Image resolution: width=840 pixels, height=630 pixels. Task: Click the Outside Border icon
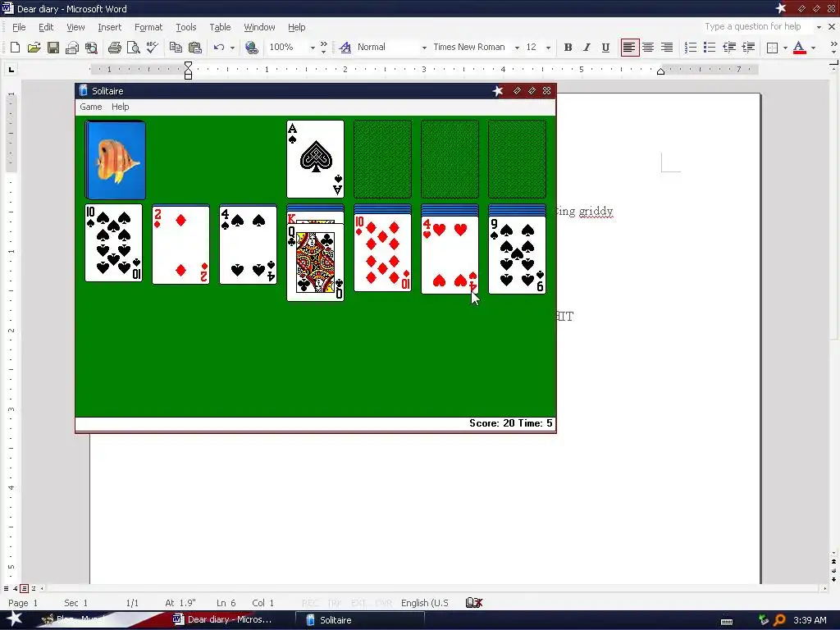tap(772, 48)
